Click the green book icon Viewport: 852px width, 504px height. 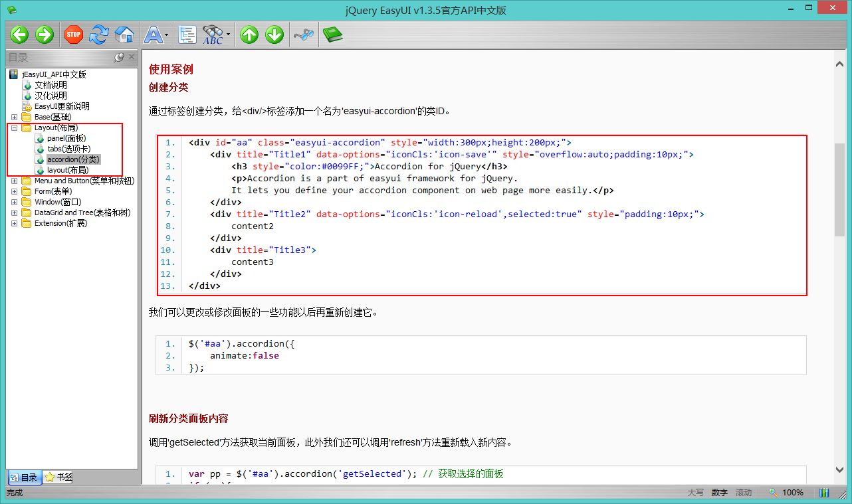pyautogui.click(x=333, y=35)
